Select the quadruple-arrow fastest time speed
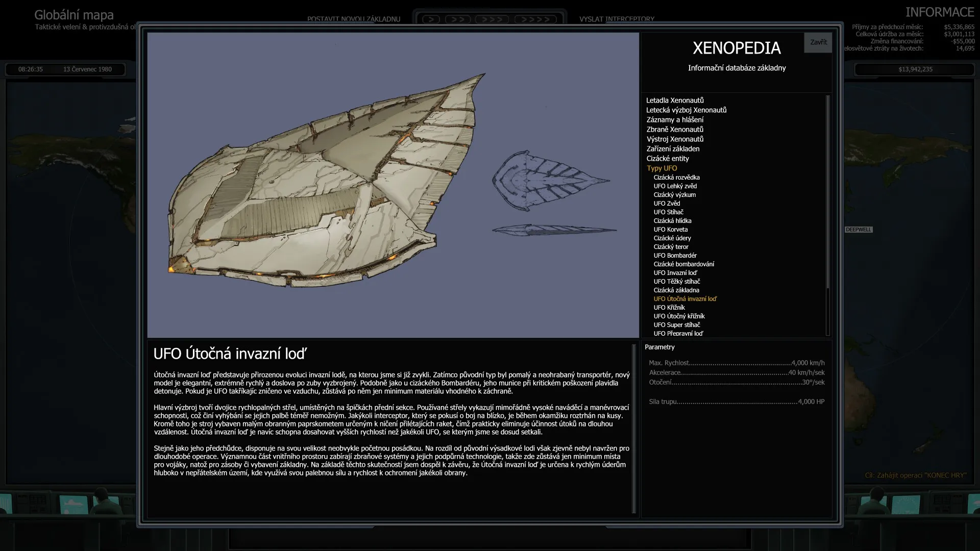The width and height of the screenshot is (980, 551). [x=536, y=18]
